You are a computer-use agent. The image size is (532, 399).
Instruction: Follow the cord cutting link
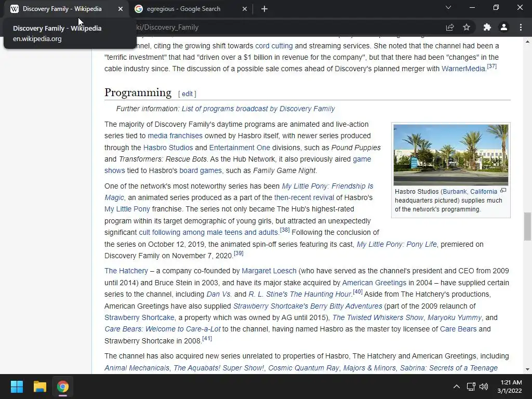[x=274, y=46]
